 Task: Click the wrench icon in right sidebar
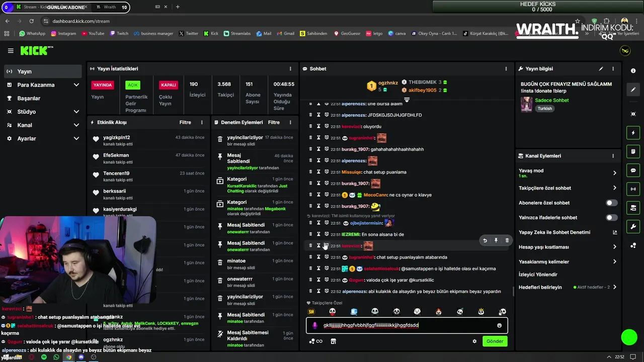coord(633,226)
